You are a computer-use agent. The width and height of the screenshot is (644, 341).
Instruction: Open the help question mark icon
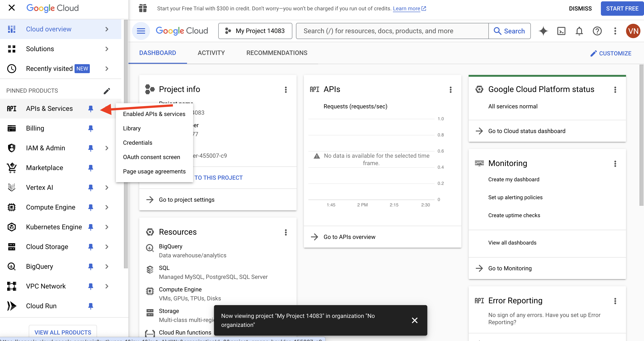(x=597, y=31)
